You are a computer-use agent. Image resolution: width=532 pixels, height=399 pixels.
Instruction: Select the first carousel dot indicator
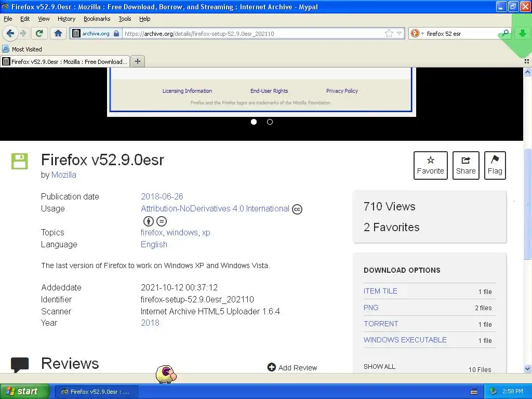(254, 122)
